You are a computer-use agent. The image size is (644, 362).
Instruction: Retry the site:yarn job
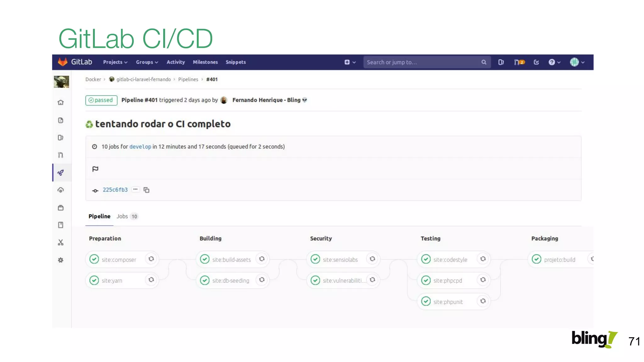tap(151, 280)
